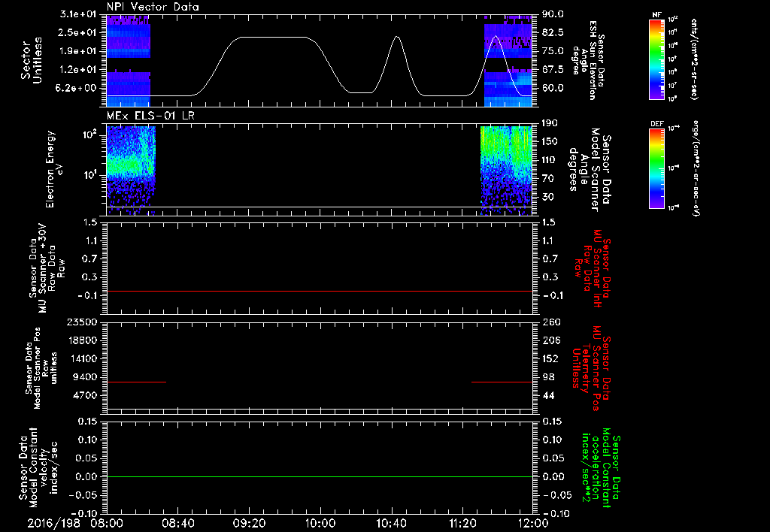The height and width of the screenshot is (532, 770).
Task: Click the 9400 scanner position axis value
Action: tap(84, 377)
